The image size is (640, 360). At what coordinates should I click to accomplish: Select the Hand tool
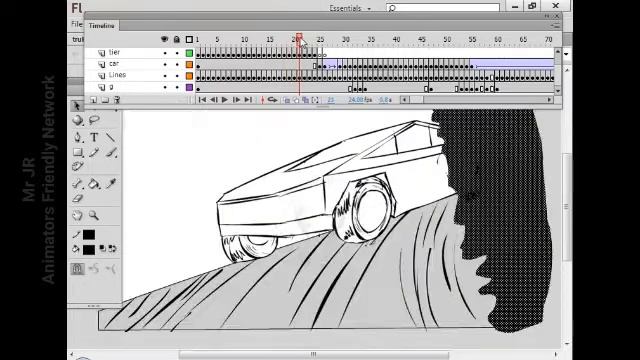(x=77, y=215)
